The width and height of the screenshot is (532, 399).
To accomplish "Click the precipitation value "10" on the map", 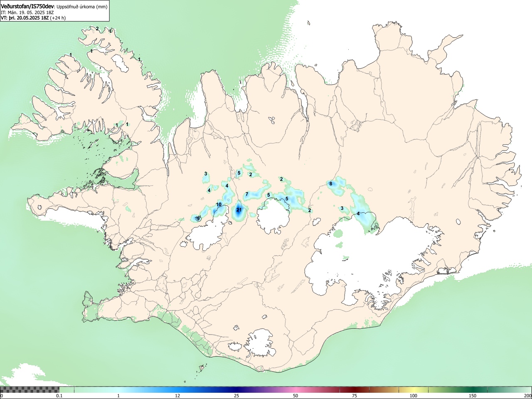I will pos(219,204).
